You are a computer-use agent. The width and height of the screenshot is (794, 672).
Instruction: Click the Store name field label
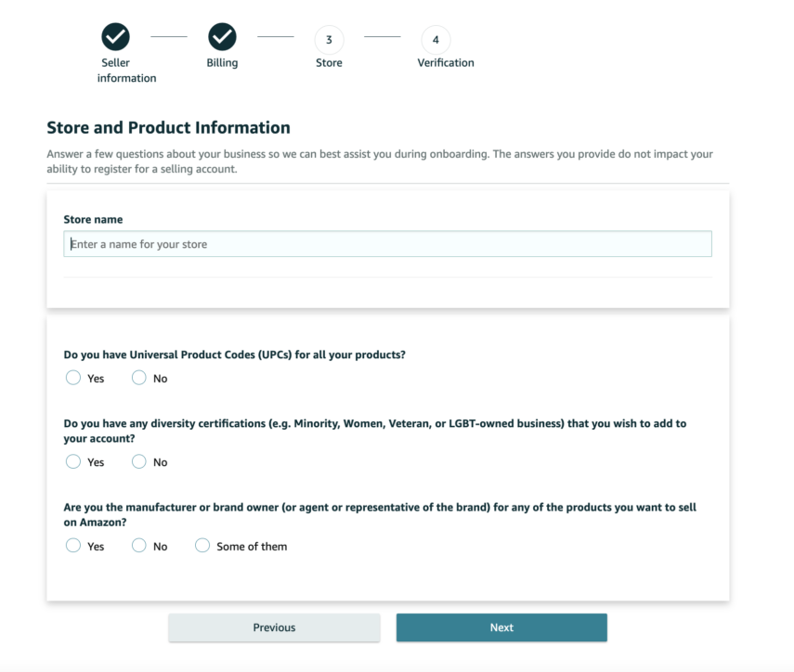pos(93,220)
